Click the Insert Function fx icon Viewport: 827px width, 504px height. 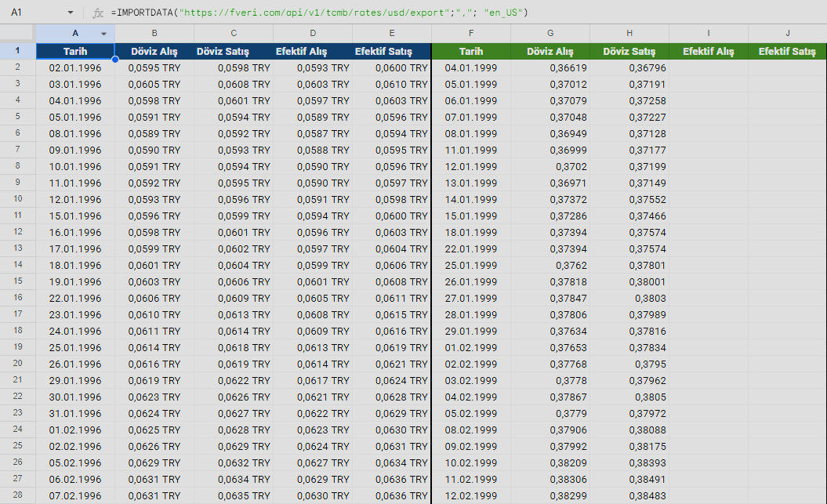[96, 13]
